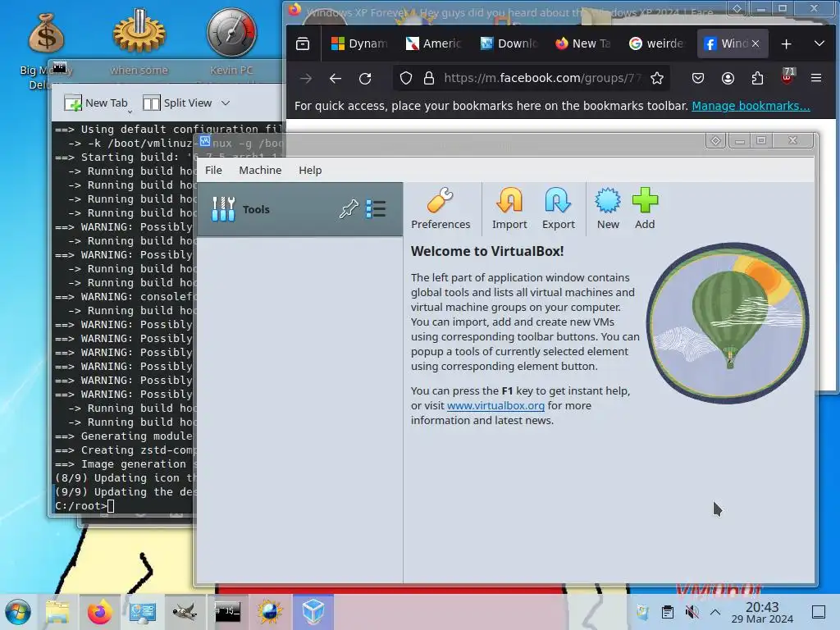The image size is (840, 630).
Task: Open system settings monitor icon in taskbar
Action: click(142, 612)
